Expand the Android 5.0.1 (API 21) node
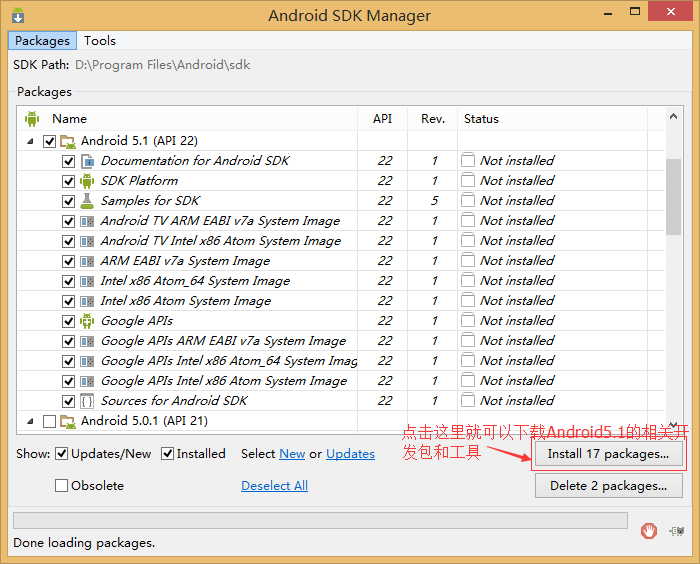This screenshot has height=564, width=700. pyautogui.click(x=31, y=421)
